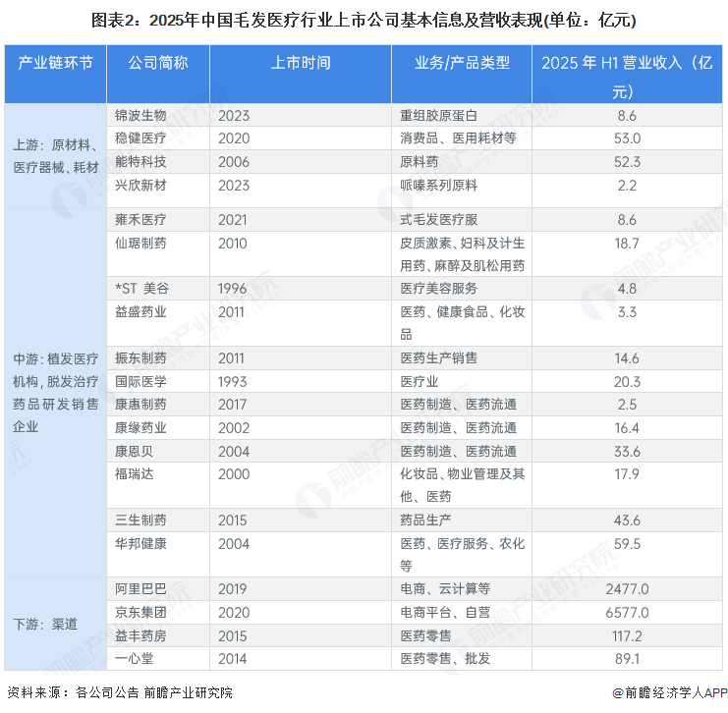Click revenue value 52.3
The image size is (728, 713).
[627, 162]
